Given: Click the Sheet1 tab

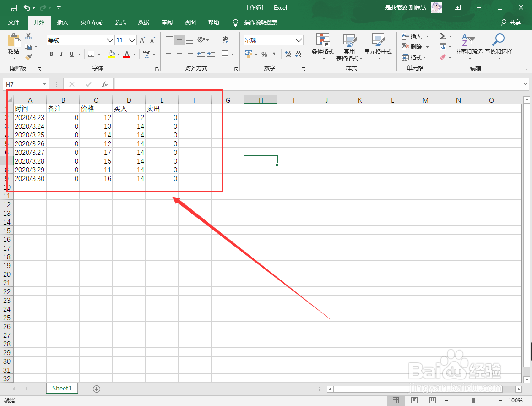Looking at the screenshot, I should pos(62,388).
